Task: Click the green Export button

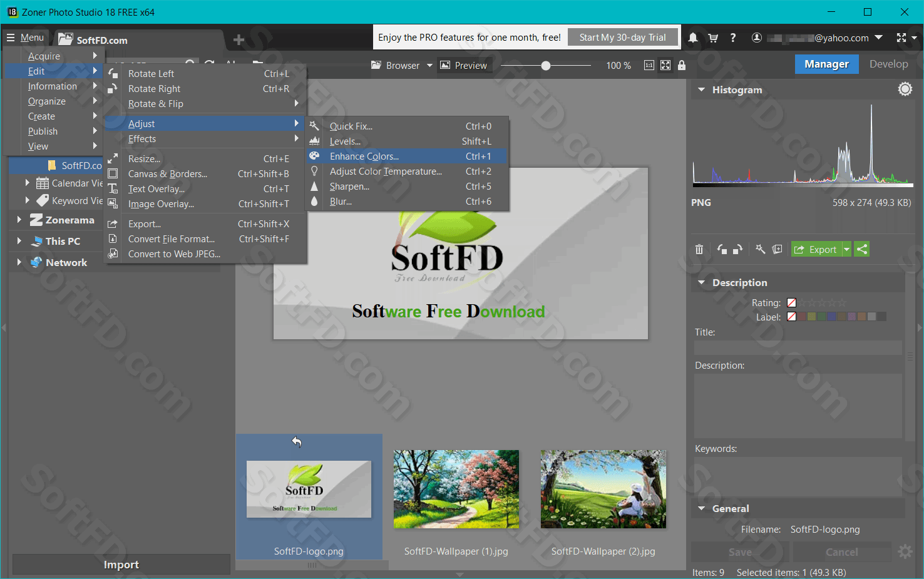Action: click(816, 249)
